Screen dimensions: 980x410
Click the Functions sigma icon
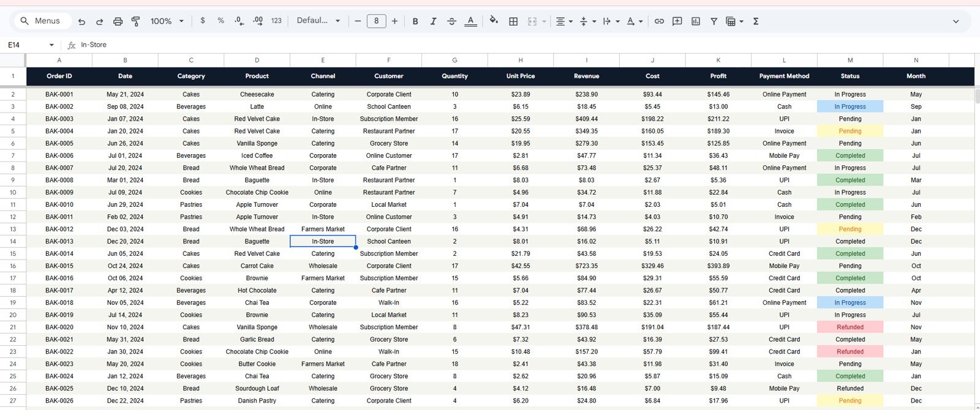tap(756, 21)
